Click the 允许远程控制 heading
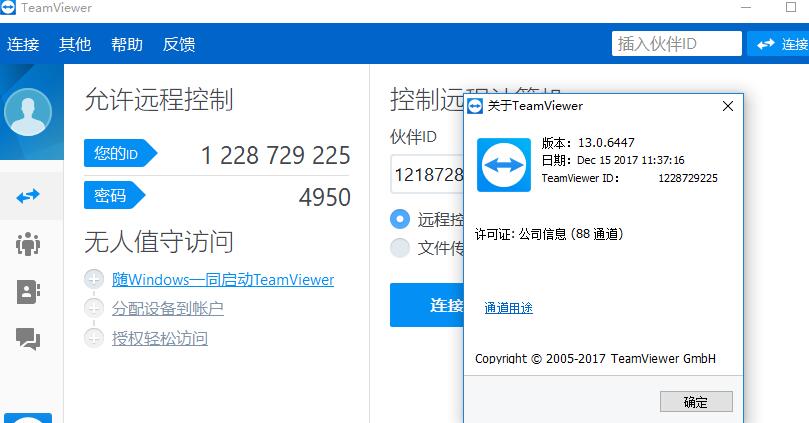809x423 pixels. pyautogui.click(x=159, y=100)
